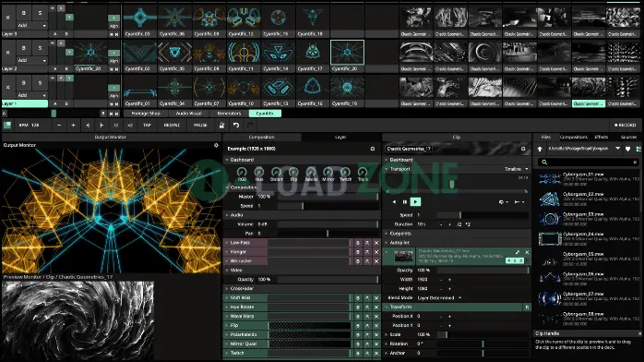Open Layer 3 Add blend mode dropdown
Screen dimensions: 644x362
31,25
